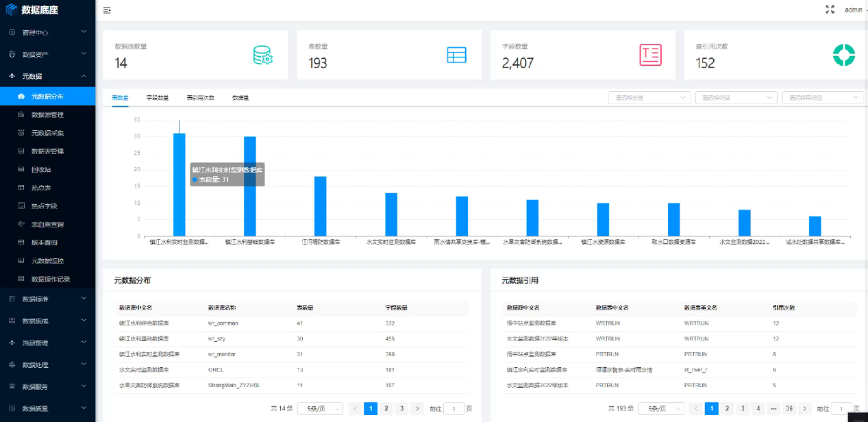Image resolution: width=868 pixels, height=422 pixels.
Task: Open the admin user menu
Action: tap(853, 10)
